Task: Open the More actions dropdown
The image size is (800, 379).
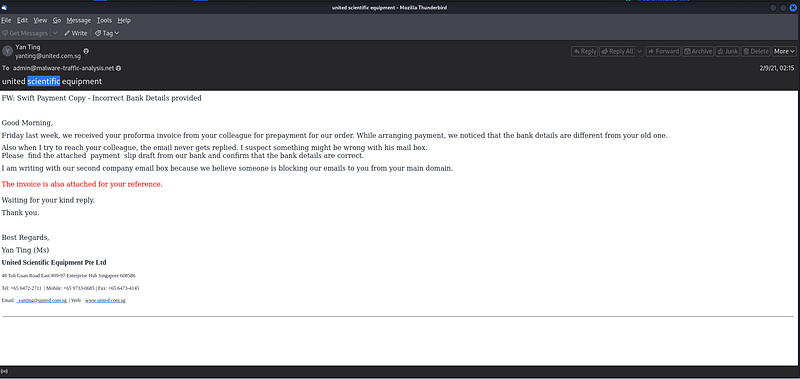Action: [x=784, y=51]
